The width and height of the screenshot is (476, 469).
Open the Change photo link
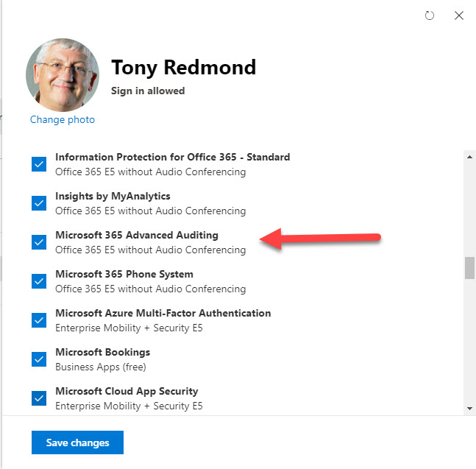(63, 119)
